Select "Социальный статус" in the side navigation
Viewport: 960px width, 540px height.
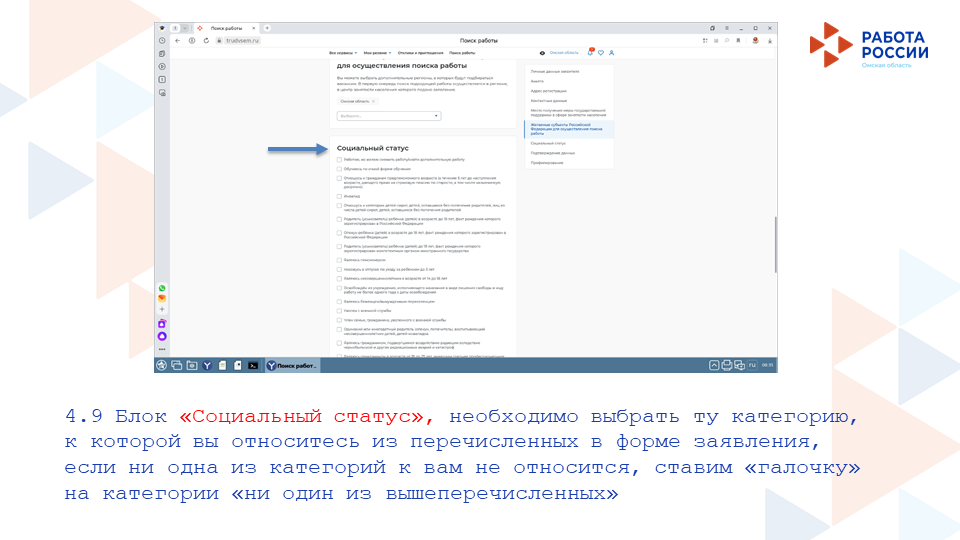[548, 143]
